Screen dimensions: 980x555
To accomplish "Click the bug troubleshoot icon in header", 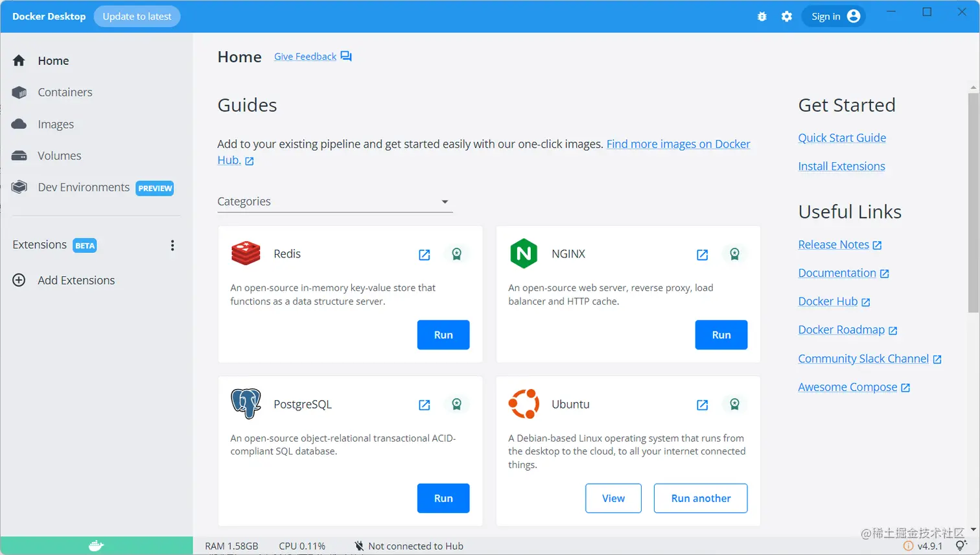I will coord(762,17).
